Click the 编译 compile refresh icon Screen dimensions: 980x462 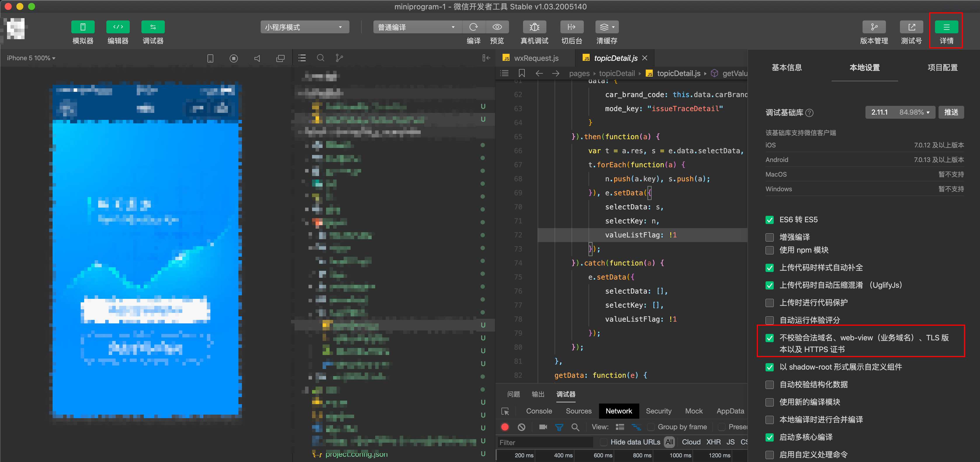[473, 27]
